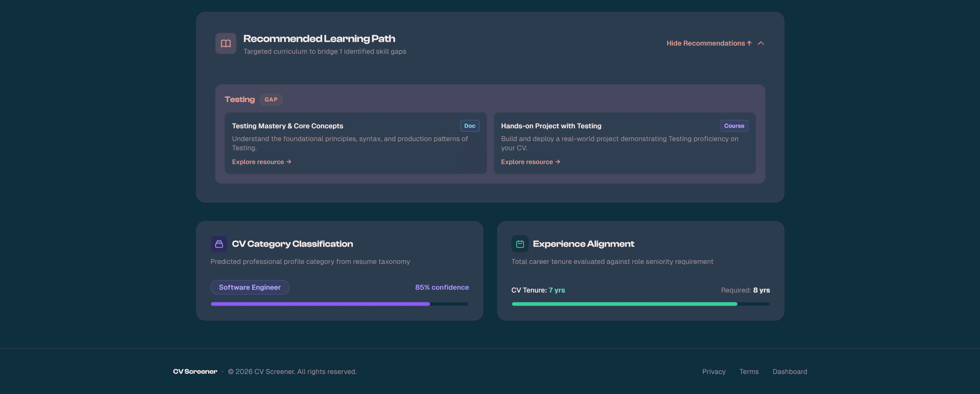Click the Doc tag badge
980x394 pixels.
click(x=470, y=126)
